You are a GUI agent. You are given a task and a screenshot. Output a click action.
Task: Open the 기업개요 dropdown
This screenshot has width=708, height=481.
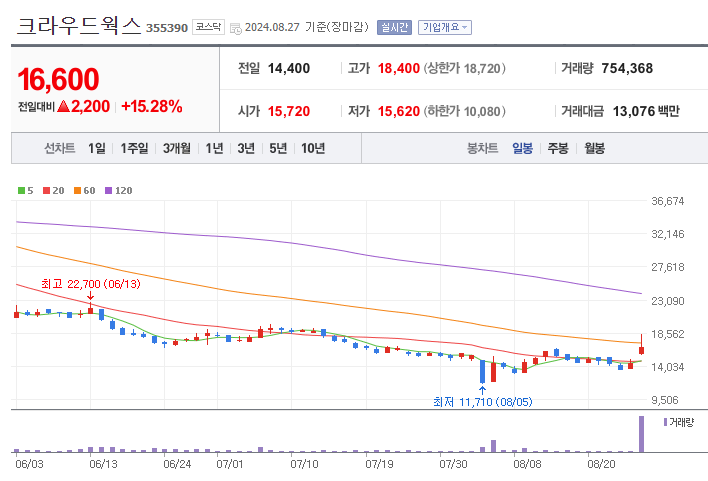pos(445,27)
